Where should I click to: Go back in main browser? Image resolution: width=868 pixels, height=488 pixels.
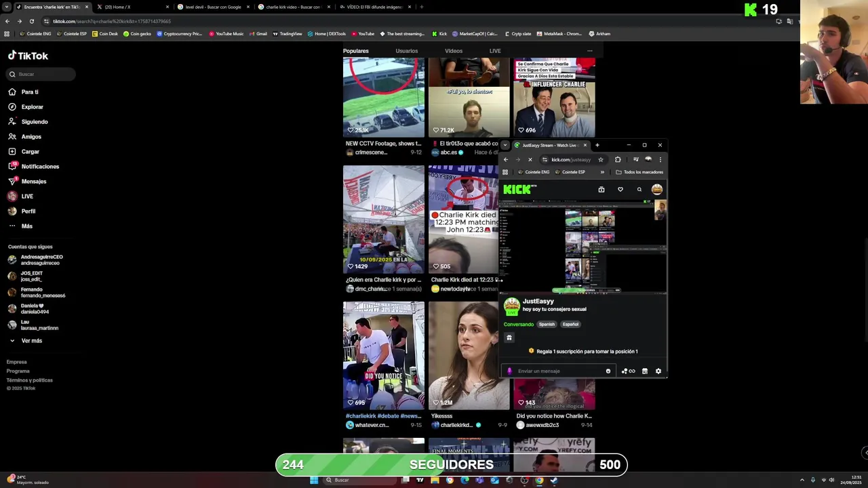[7, 21]
